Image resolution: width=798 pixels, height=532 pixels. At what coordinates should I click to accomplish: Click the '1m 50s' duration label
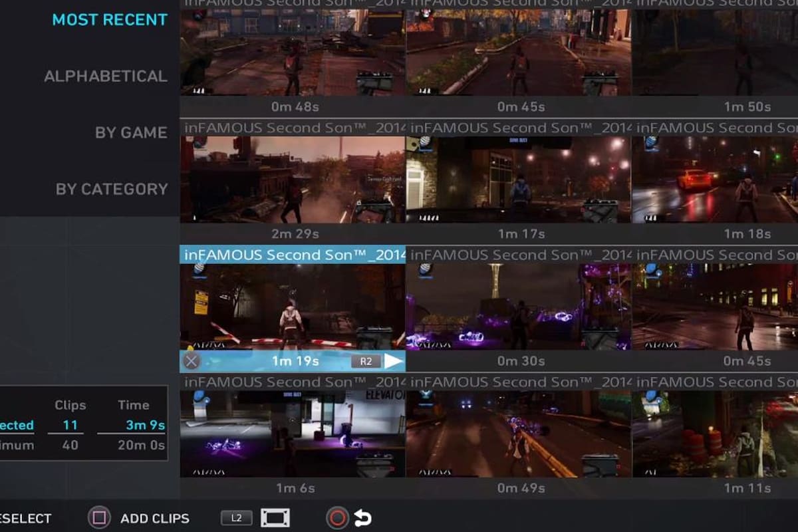pyautogui.click(x=747, y=106)
